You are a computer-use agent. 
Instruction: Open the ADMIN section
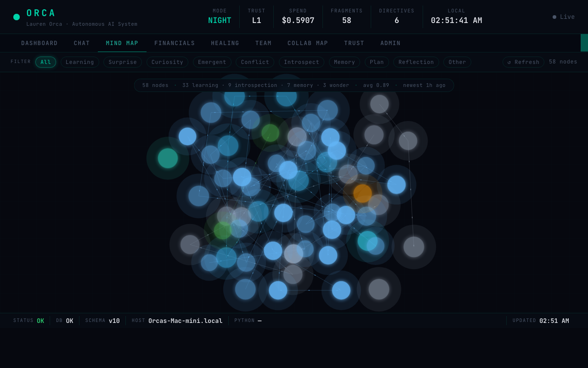click(x=390, y=43)
